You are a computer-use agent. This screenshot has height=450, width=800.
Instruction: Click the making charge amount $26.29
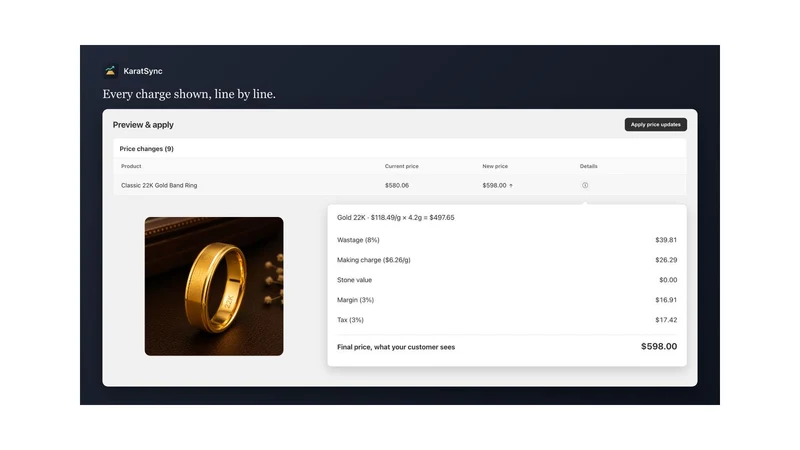pos(666,260)
